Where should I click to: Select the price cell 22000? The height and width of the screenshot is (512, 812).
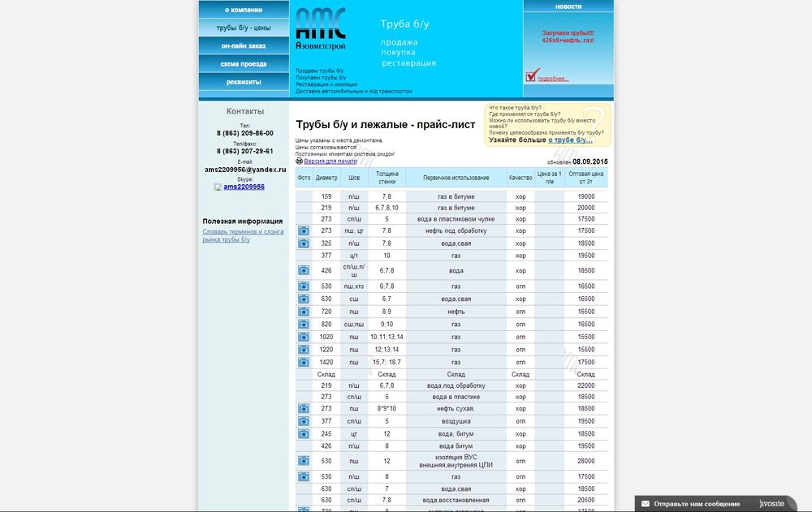(585, 385)
